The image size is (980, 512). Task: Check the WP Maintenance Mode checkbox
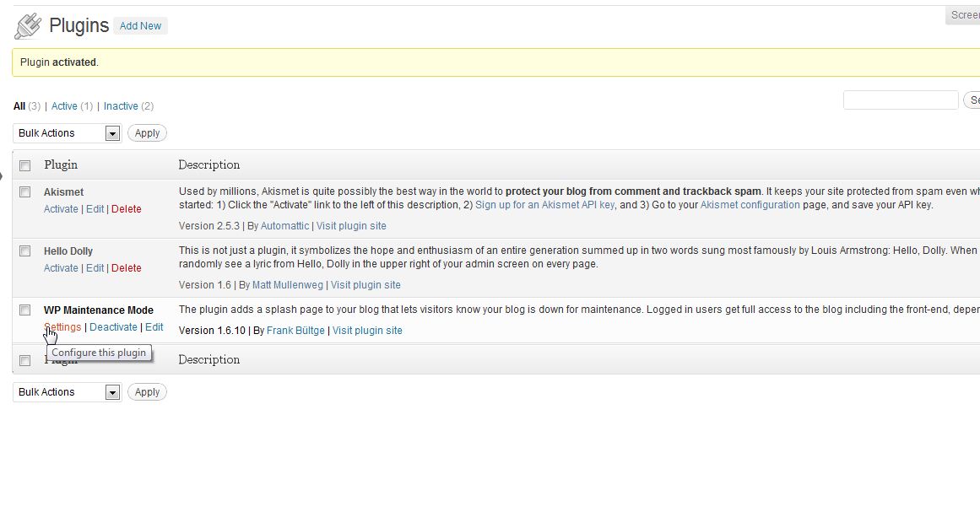pos(25,310)
